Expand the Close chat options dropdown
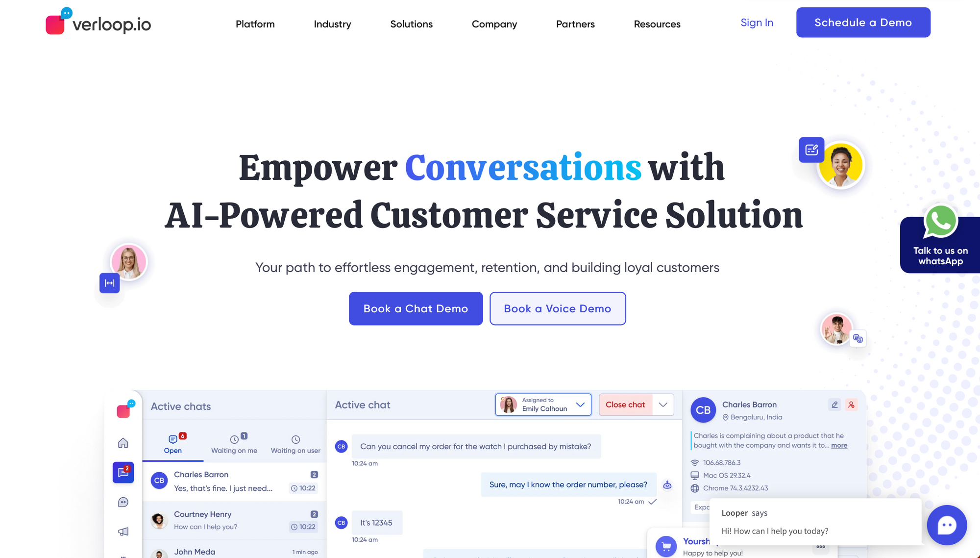Image resolution: width=980 pixels, height=558 pixels. [x=663, y=405]
